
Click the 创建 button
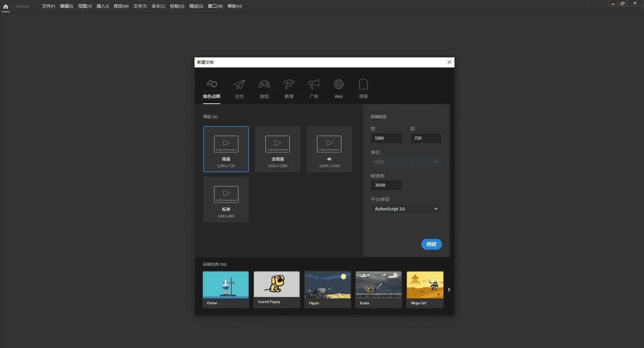pos(432,244)
